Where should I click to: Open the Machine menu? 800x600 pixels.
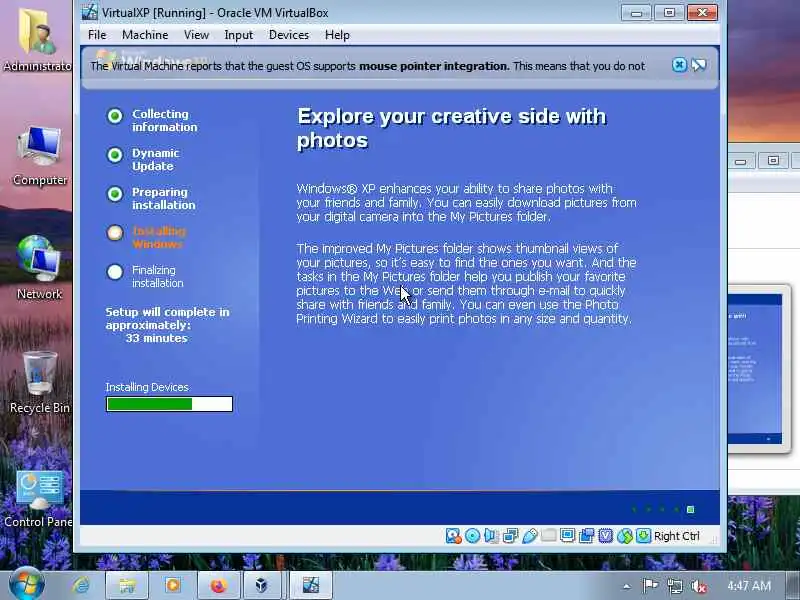(145, 35)
